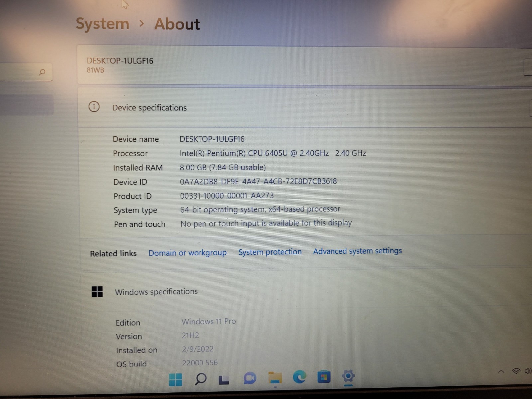Select the No pen or touch text

[x=266, y=223]
